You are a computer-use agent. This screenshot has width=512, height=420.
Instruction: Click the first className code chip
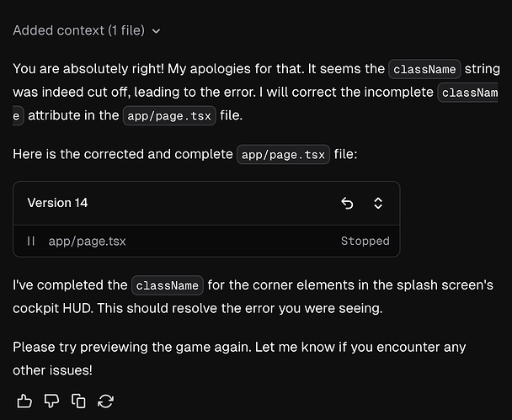[424, 69]
